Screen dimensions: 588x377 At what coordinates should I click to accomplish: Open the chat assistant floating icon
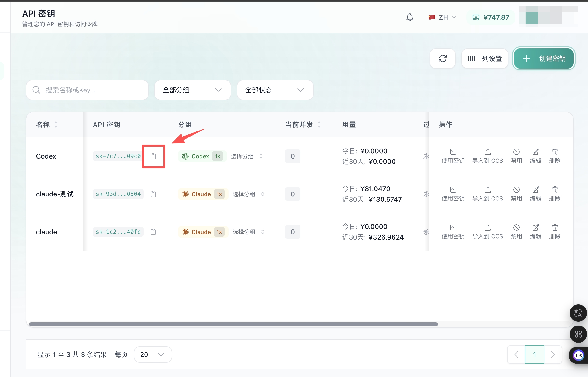(x=579, y=355)
